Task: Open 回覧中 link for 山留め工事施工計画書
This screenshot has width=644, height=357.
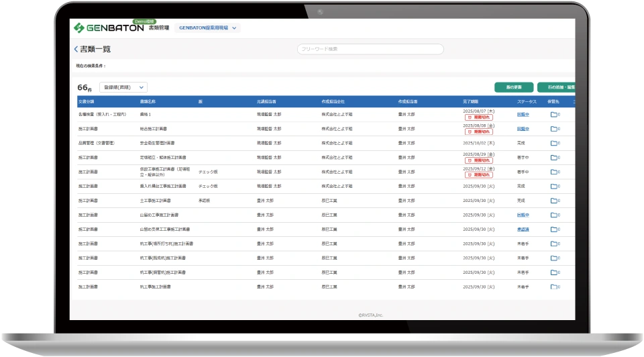Action: tap(523, 215)
